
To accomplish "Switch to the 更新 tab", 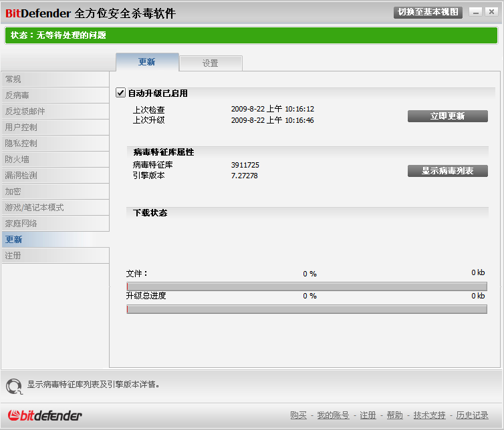I will tap(147, 62).
